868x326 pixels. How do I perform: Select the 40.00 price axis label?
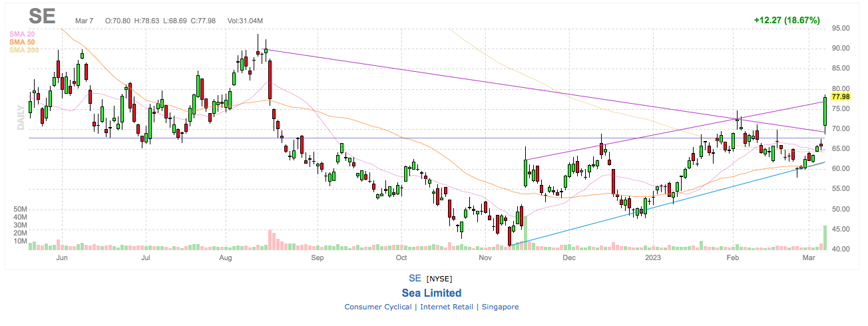point(842,249)
